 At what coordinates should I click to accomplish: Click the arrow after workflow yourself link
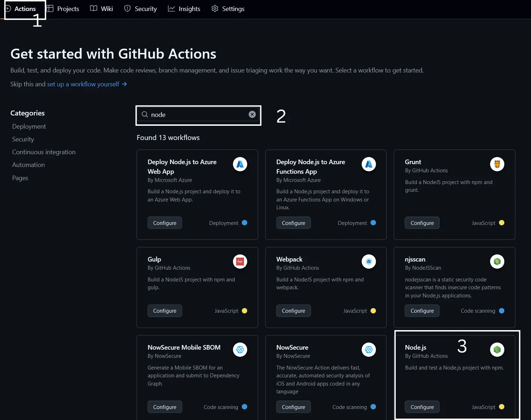(124, 84)
